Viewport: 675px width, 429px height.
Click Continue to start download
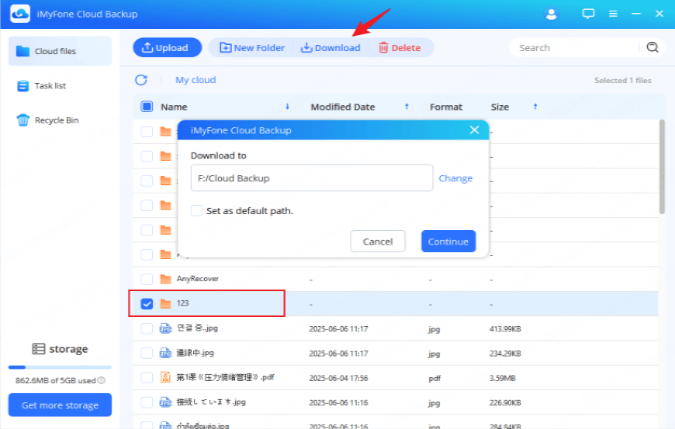(448, 241)
